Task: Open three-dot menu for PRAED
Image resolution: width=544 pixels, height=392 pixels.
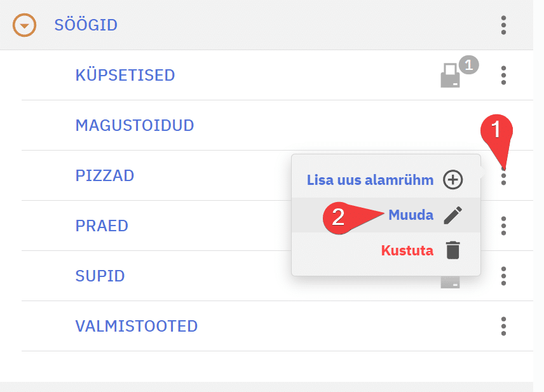Action: pos(503,226)
